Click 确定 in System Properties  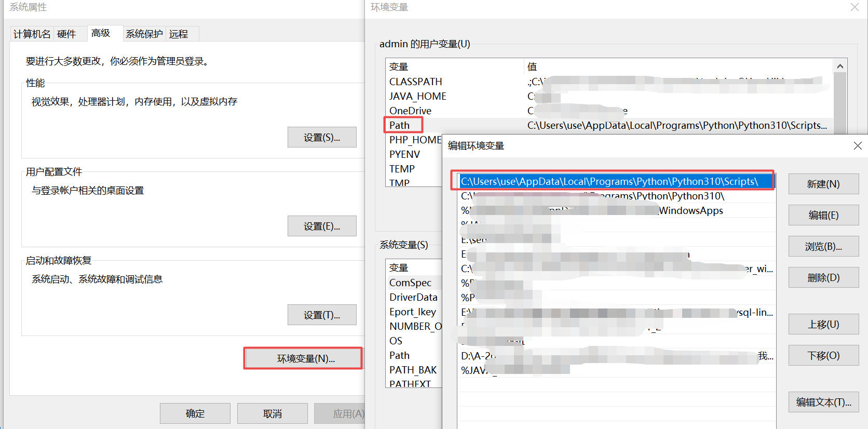click(x=195, y=413)
